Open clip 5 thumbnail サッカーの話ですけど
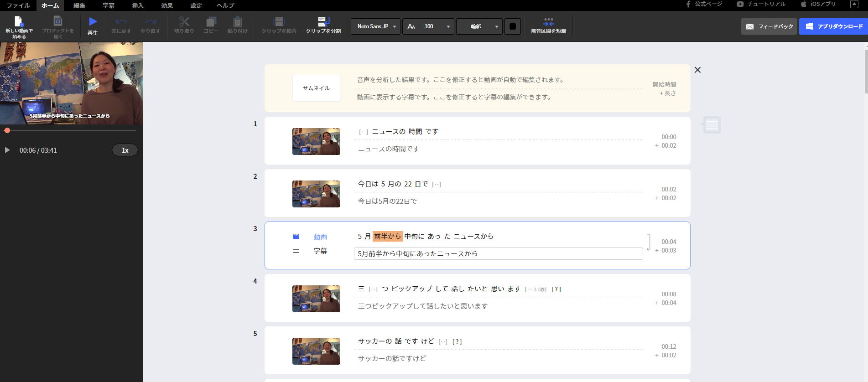The image size is (868, 382). tap(316, 351)
